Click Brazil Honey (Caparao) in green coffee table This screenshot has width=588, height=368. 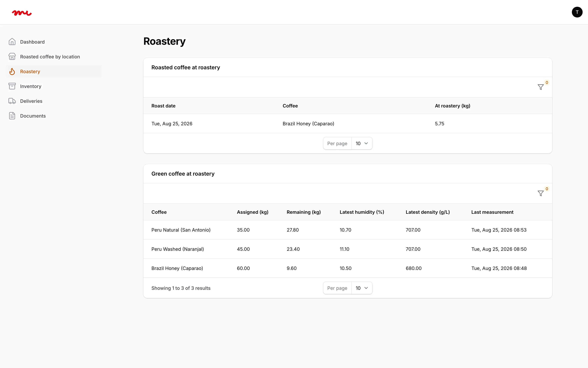click(x=177, y=268)
